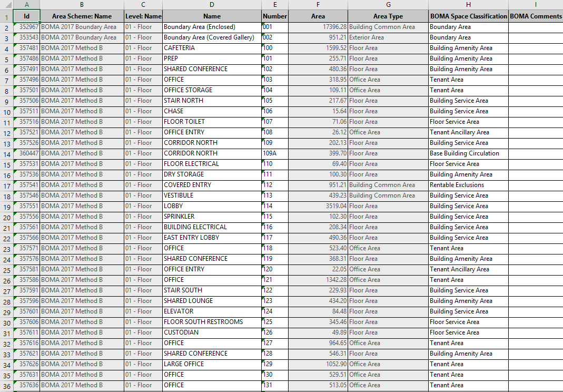The image size is (563, 392).
Task: Select the STAIR SOUTH cell
Action: [x=212, y=290]
